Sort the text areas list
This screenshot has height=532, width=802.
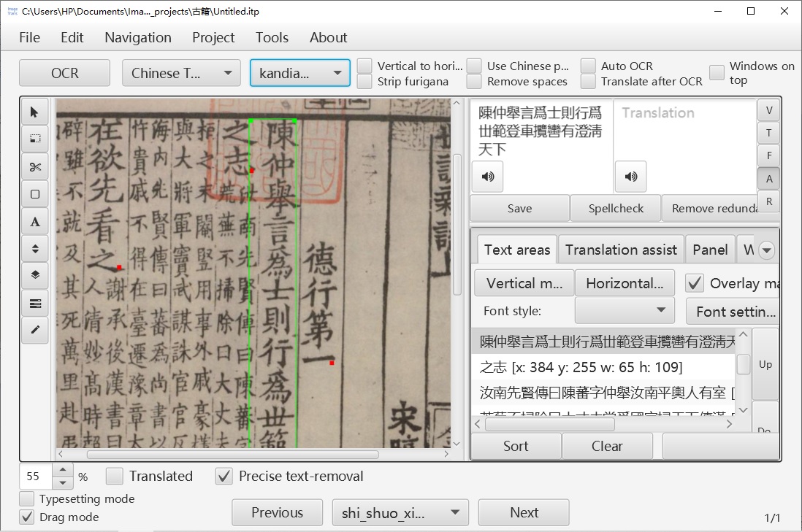(x=516, y=446)
